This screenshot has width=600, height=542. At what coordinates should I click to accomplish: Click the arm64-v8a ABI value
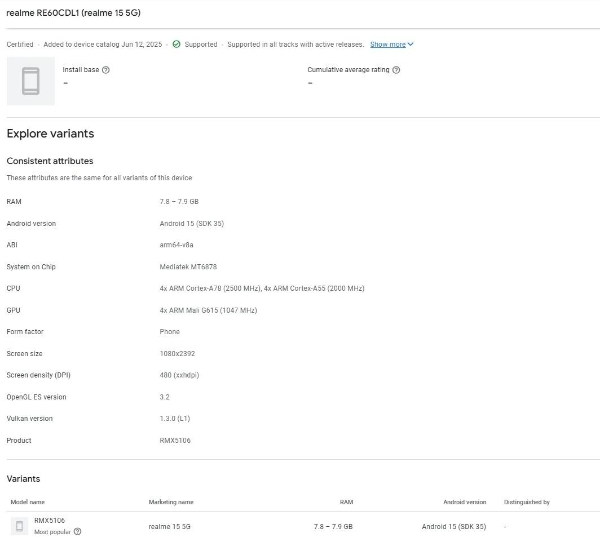click(x=176, y=245)
